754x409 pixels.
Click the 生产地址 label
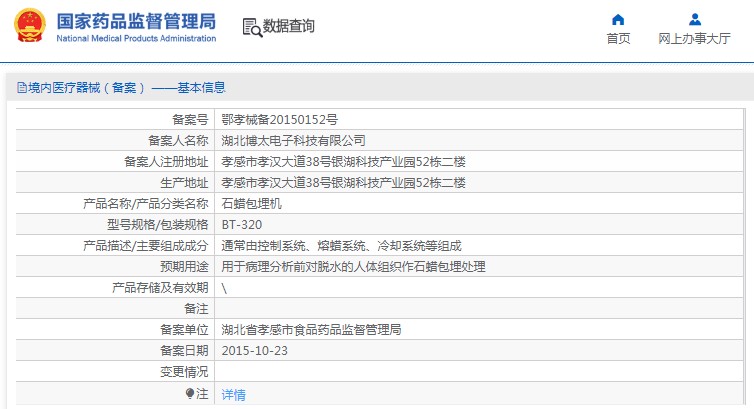[x=185, y=183]
